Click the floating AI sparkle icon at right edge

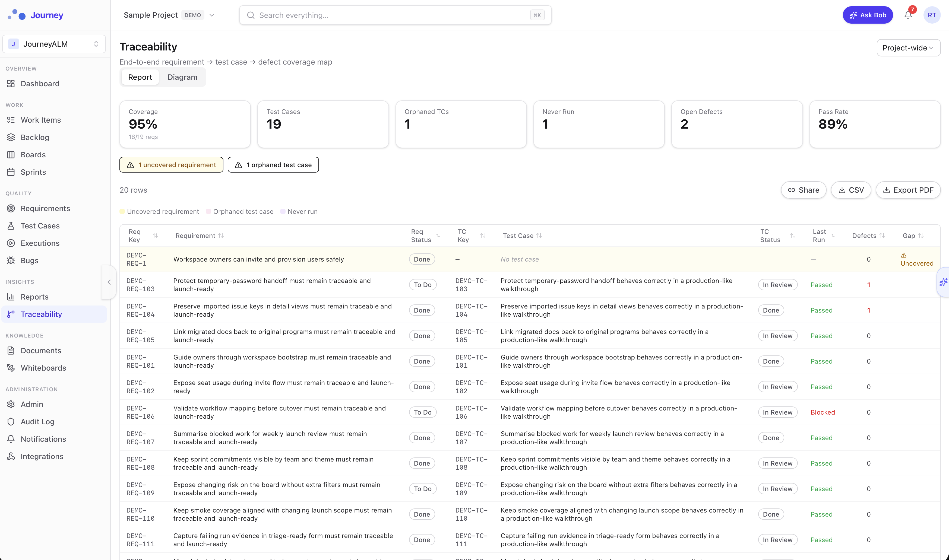tap(943, 282)
